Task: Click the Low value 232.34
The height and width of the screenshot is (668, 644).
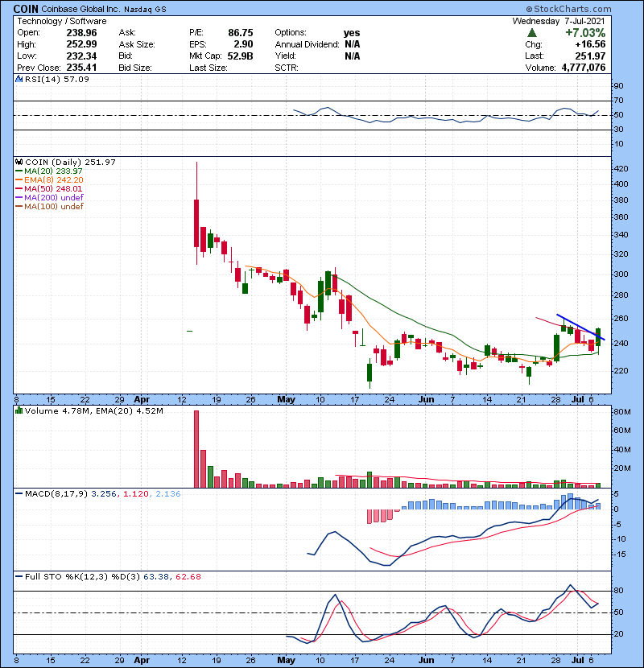Action: tap(81, 56)
